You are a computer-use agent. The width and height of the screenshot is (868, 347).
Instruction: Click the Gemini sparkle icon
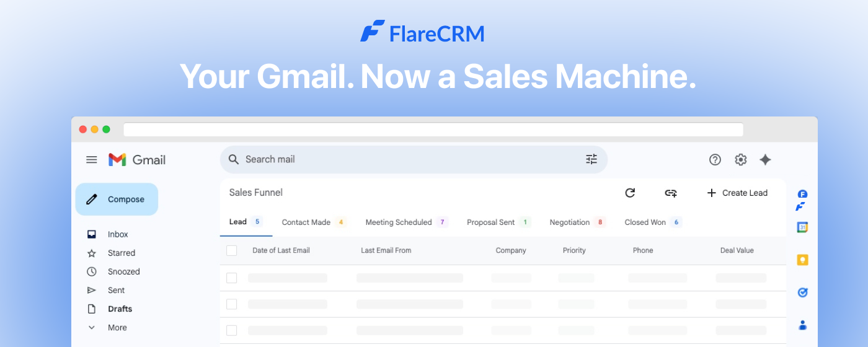coord(766,160)
